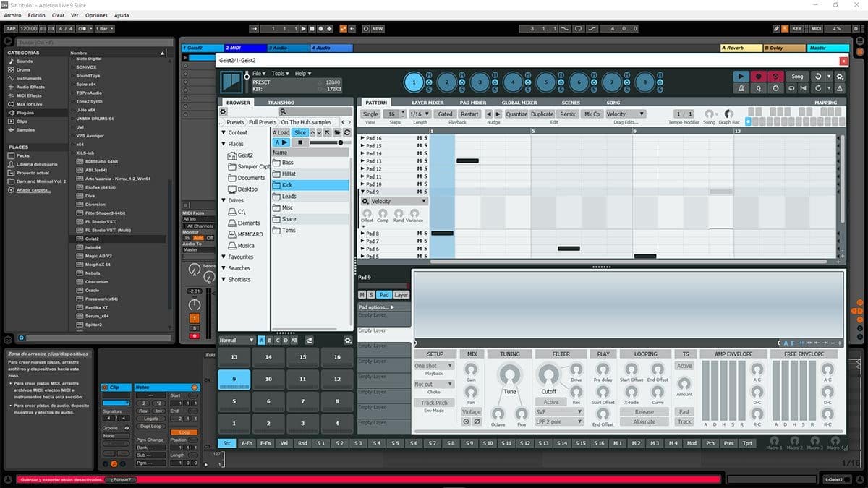
Task: Click the Velocity lane gear icon
Action: tap(365, 201)
